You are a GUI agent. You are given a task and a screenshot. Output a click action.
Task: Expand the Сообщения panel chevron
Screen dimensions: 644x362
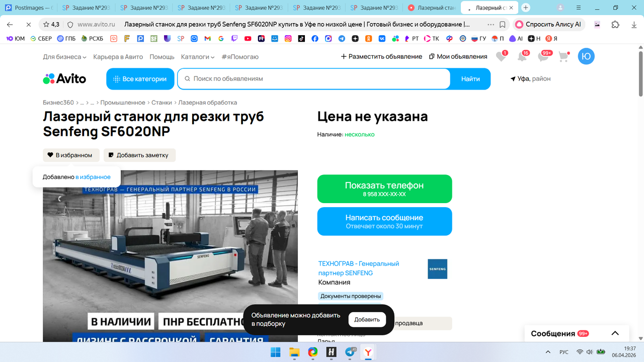coord(615,333)
